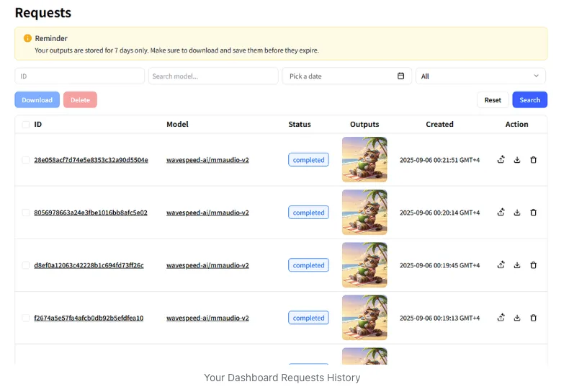The width and height of the screenshot is (569, 392).
Task: Open calendar icon in Pick a date field
Action: 400,76
